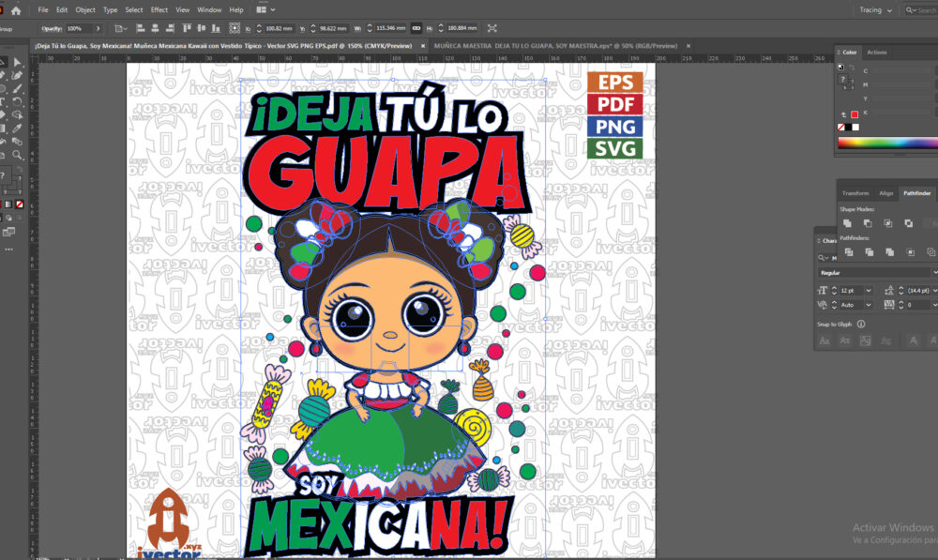Click the font size 12 pt field

(x=850, y=290)
